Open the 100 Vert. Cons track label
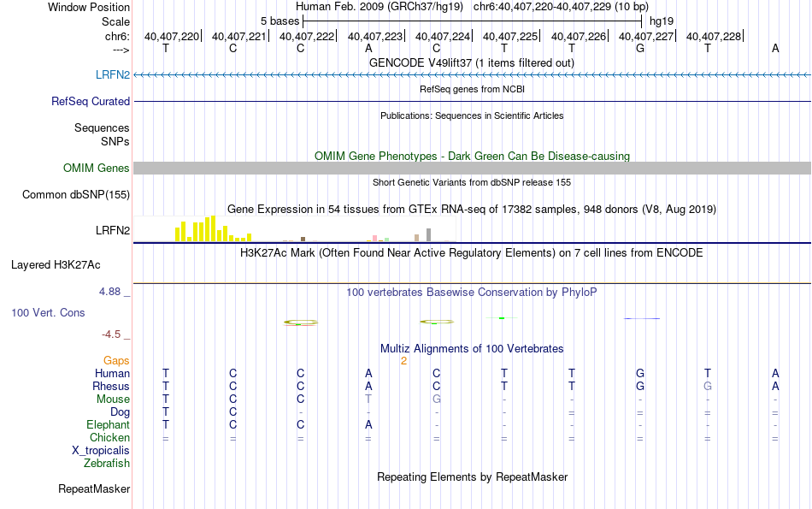The image size is (812, 509). click(x=48, y=312)
